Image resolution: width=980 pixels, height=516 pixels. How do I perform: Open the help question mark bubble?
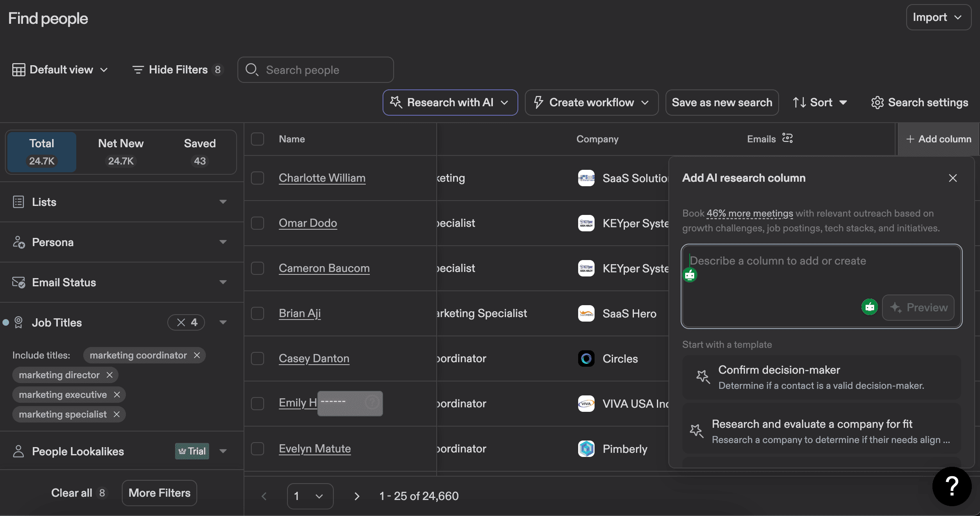951,486
